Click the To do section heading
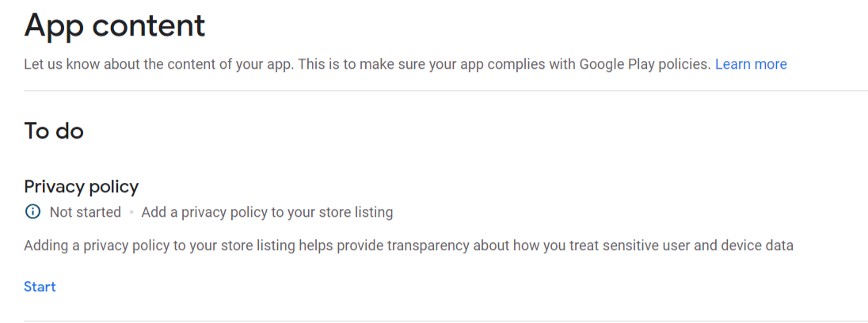Image resolution: width=868 pixels, height=323 pixels. pos(54,131)
